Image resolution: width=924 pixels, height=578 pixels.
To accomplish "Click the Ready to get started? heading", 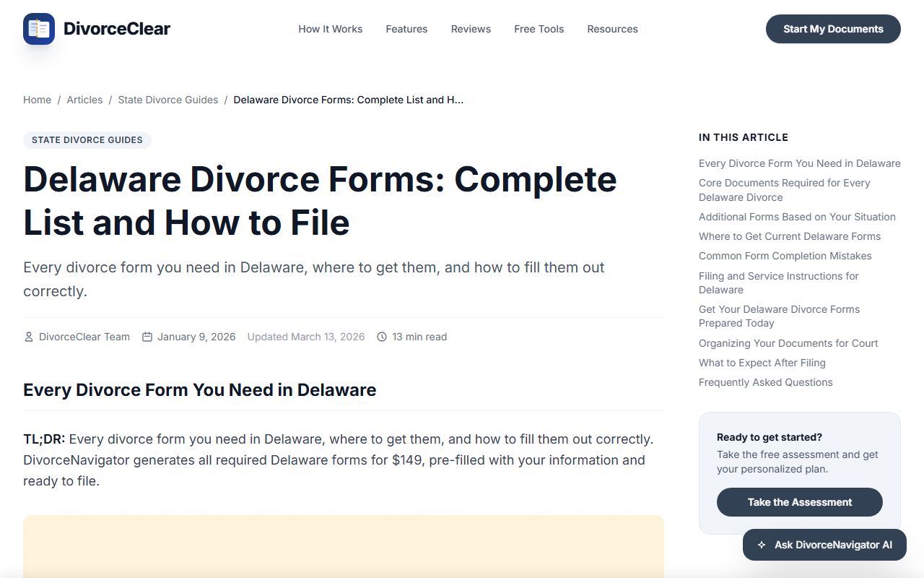I will point(770,437).
